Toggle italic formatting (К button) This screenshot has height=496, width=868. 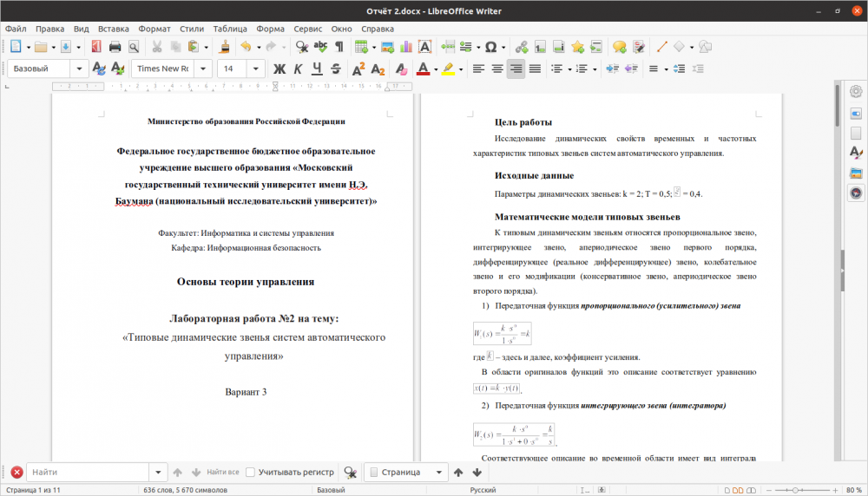coord(299,69)
